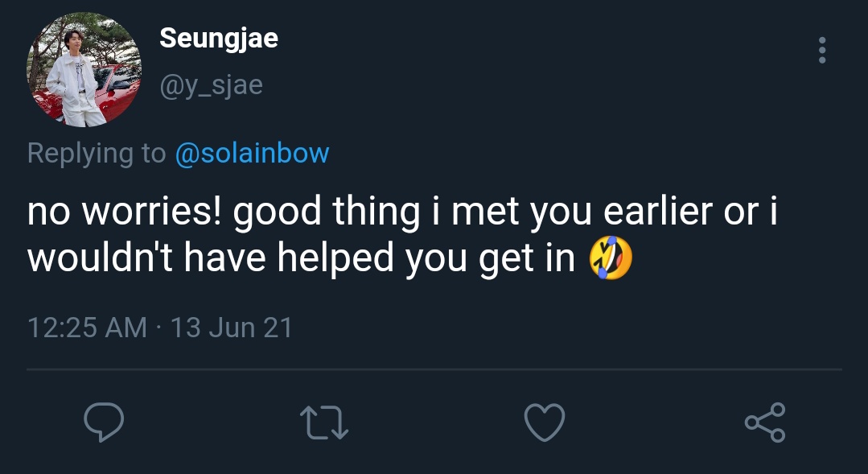Image resolution: width=868 pixels, height=474 pixels.
Task: Expand sharing choices for this tweet
Action: pos(764,422)
